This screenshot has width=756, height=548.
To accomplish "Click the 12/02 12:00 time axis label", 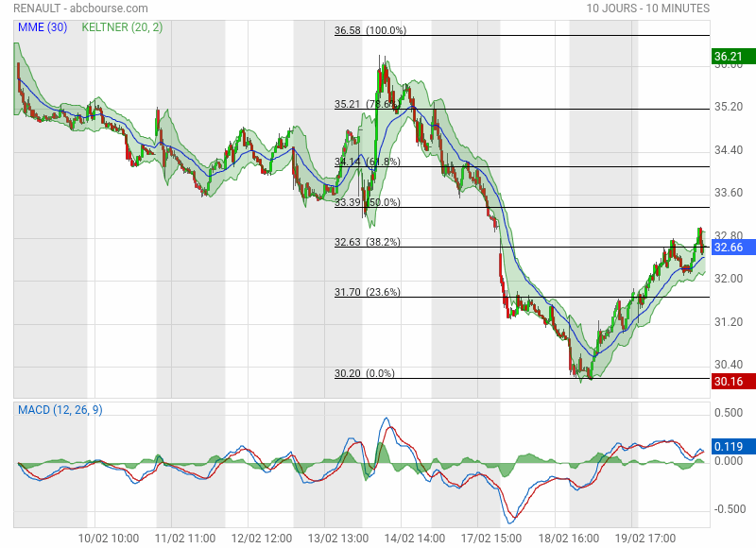I will pyautogui.click(x=262, y=538).
